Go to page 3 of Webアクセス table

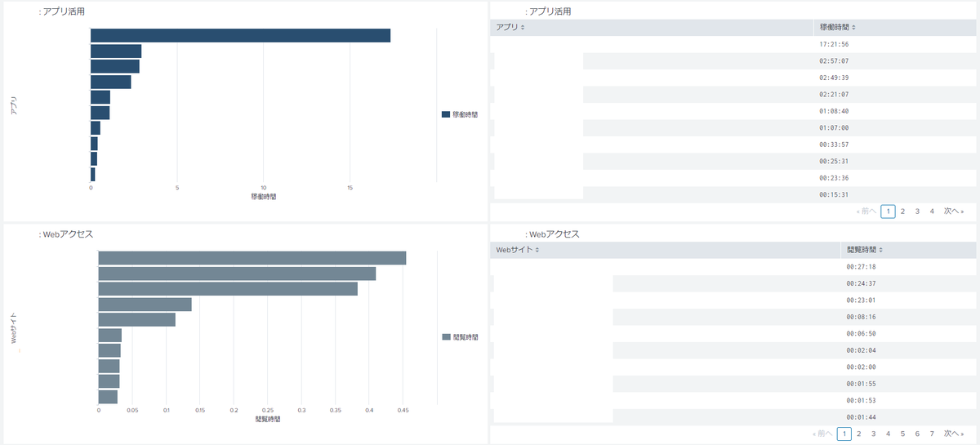tap(874, 434)
